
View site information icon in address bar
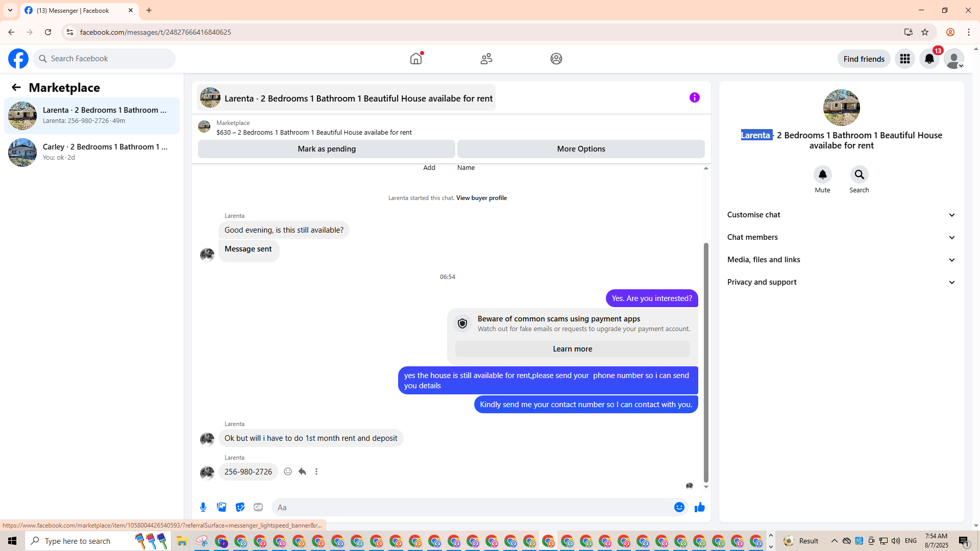click(70, 32)
